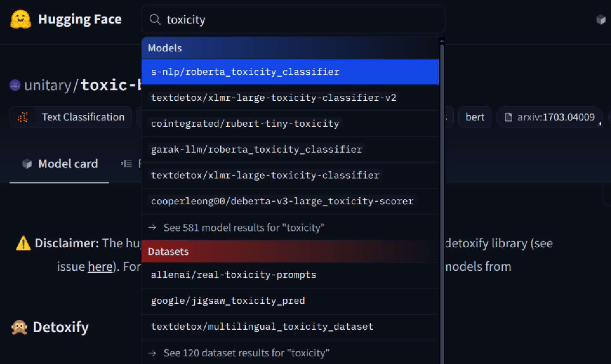Click scrollbar up arrow in search dropdown
Image resolution: width=611 pixels, height=364 pixels.
click(x=442, y=40)
